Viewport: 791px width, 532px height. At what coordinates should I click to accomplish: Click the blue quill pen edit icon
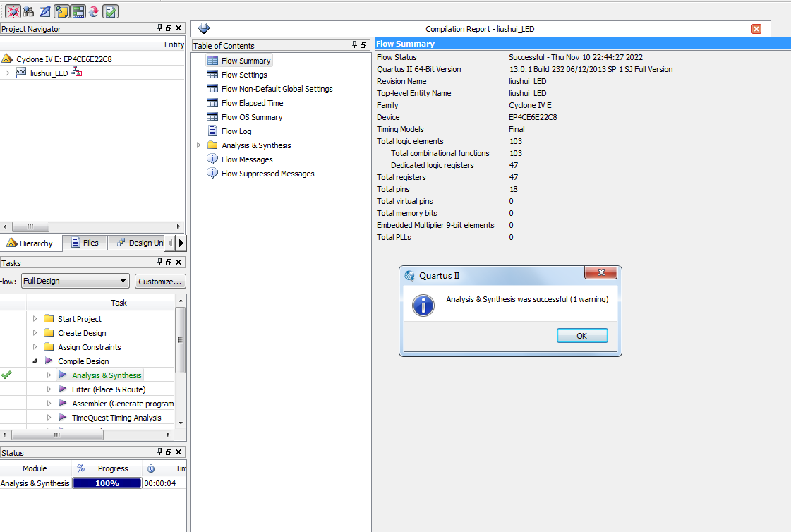(x=45, y=11)
